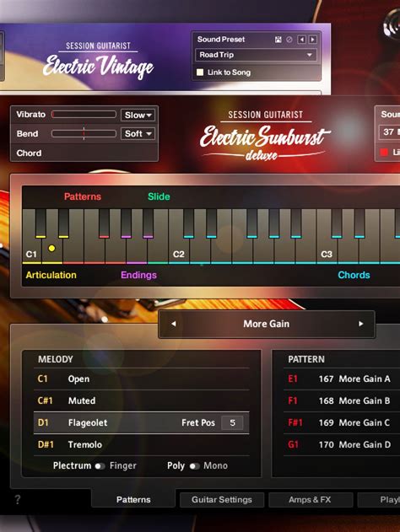Open the Vibrato Slow dropdown

tap(138, 115)
